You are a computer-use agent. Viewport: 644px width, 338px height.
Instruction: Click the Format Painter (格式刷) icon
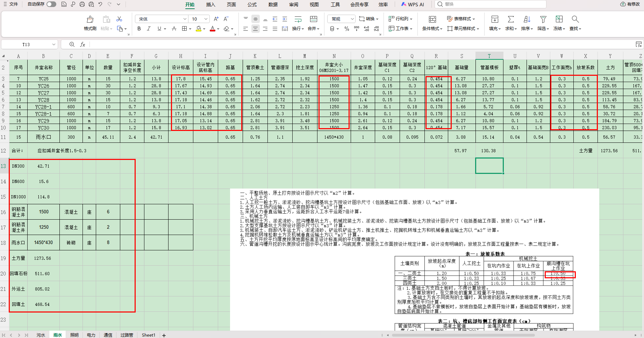click(90, 20)
